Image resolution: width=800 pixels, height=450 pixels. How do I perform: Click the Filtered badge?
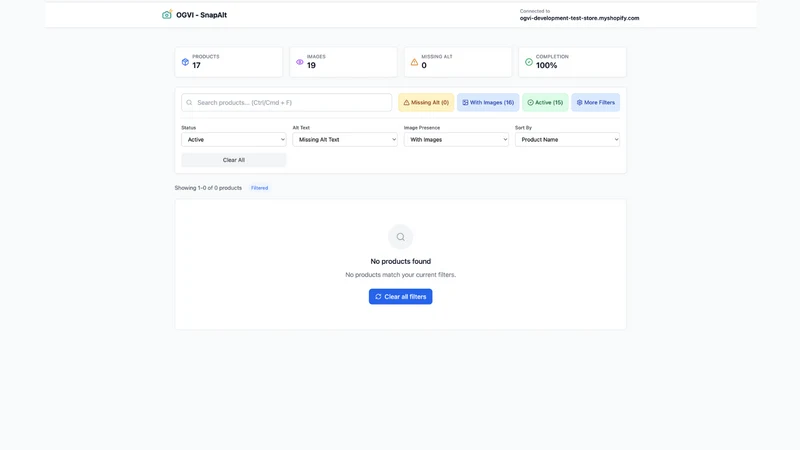[259, 188]
